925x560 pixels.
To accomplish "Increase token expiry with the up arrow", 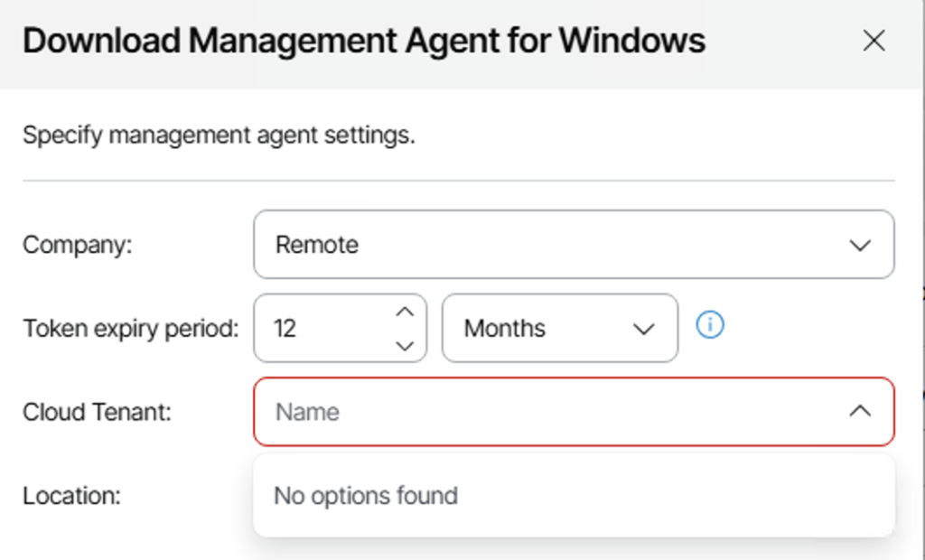I will pos(406,312).
